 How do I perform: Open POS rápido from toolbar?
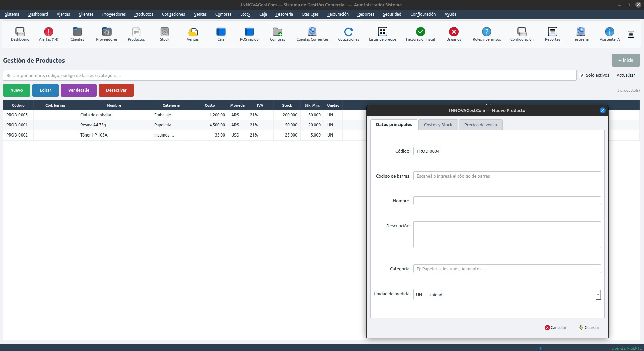(249, 32)
